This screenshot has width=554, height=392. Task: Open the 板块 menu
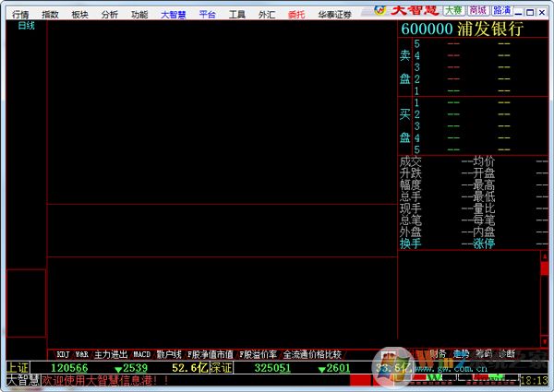(79, 15)
